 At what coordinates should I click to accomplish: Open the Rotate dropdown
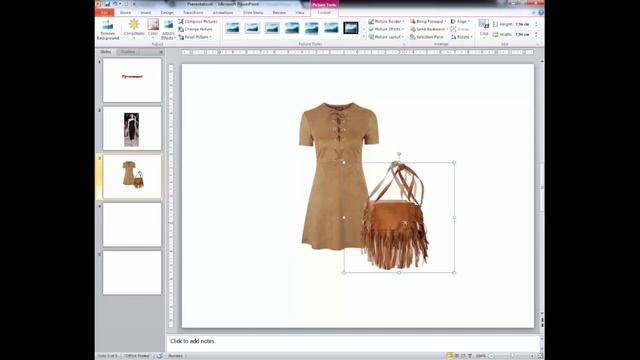[x=462, y=37]
